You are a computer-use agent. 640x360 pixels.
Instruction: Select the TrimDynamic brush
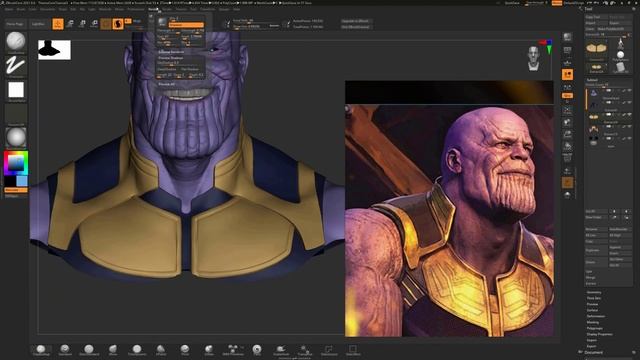137,349
